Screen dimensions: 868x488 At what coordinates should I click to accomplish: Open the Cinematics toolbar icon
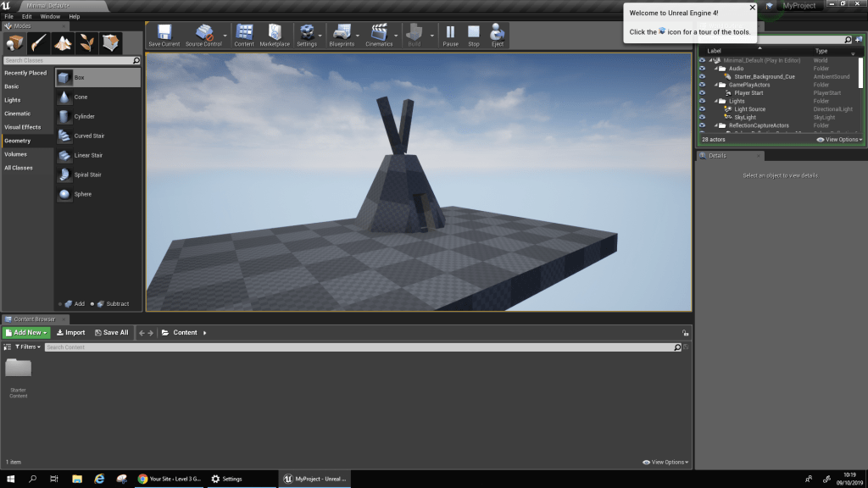pos(379,34)
